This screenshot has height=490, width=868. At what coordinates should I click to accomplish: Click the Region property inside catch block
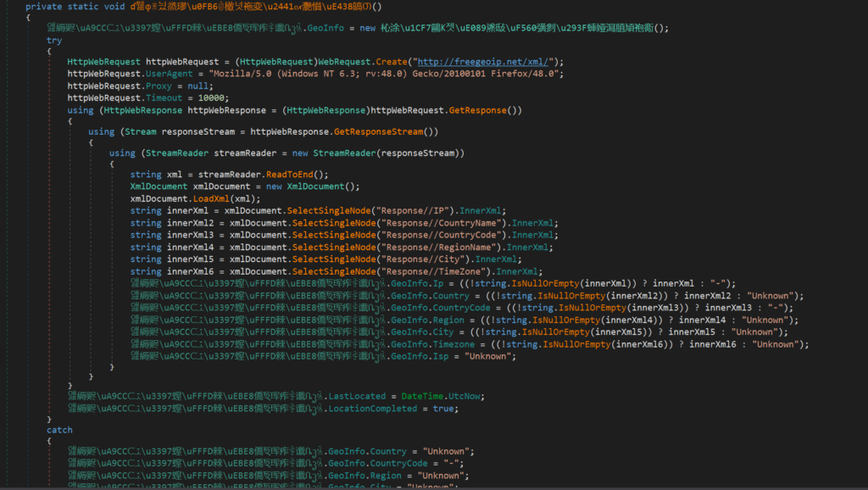(x=386, y=476)
